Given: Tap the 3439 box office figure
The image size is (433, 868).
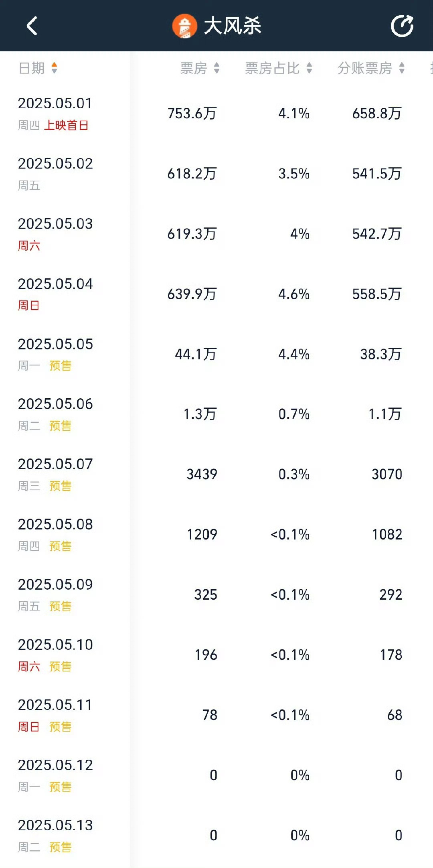Looking at the screenshot, I should coord(202,475).
